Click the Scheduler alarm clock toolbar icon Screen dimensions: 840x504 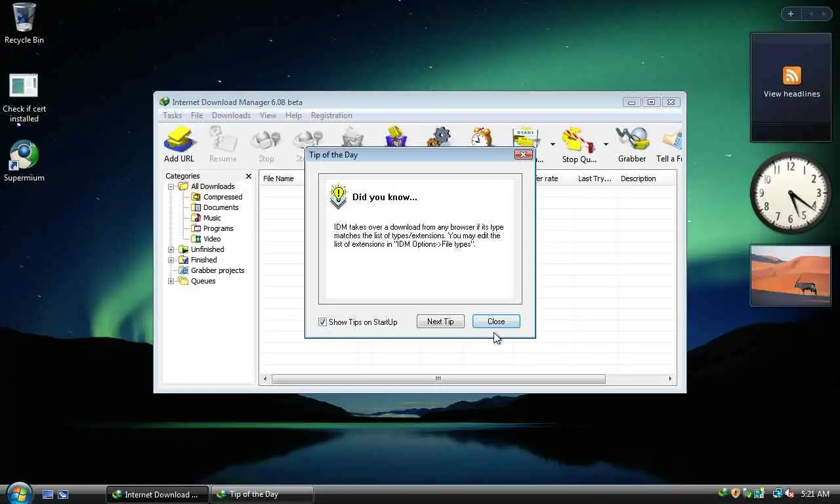click(482, 136)
